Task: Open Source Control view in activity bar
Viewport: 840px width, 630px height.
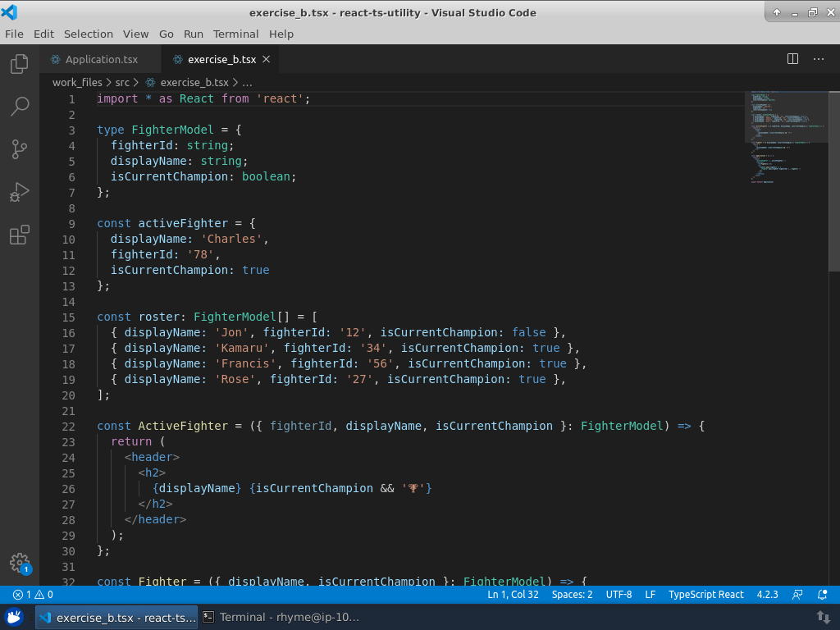Action: 20,149
